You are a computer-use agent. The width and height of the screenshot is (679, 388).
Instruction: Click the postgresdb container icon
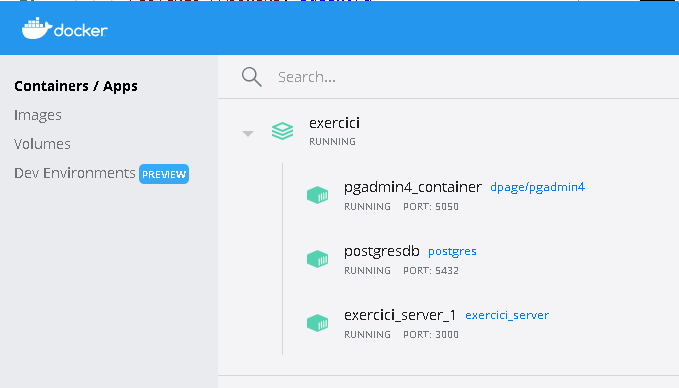(317, 259)
